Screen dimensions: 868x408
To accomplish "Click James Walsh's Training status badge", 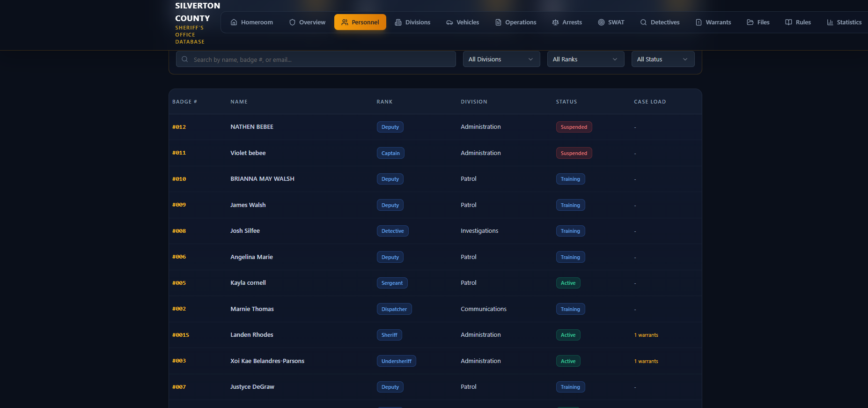I will (x=570, y=205).
